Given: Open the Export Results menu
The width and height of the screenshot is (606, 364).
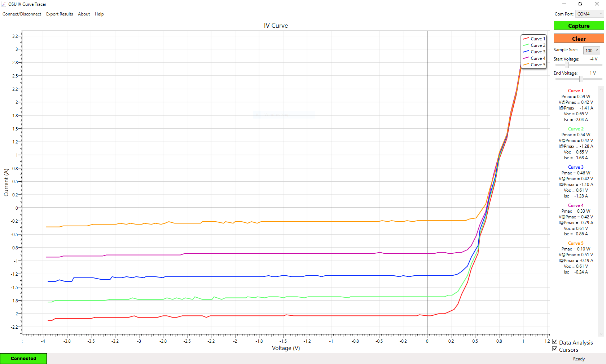Looking at the screenshot, I should (59, 14).
